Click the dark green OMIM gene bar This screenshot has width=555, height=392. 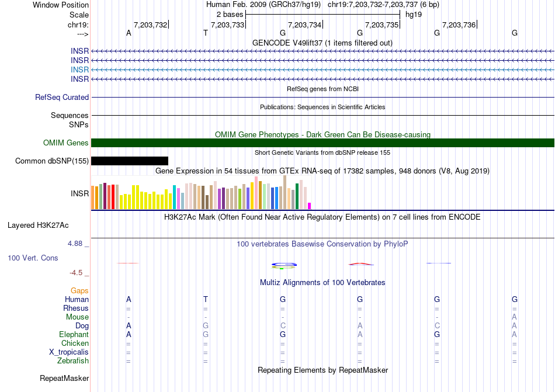tap(323, 143)
